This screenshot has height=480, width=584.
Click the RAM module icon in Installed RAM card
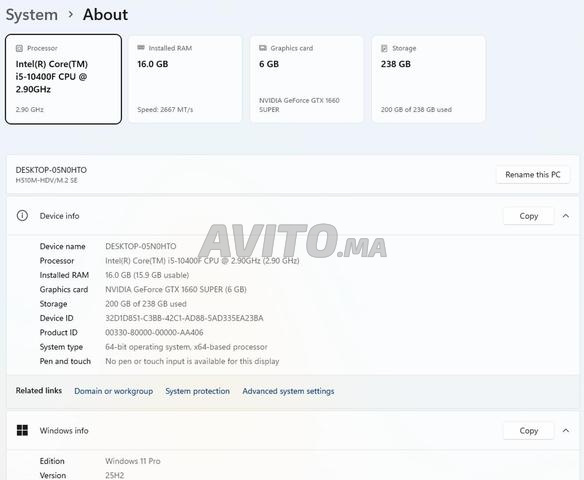click(141, 48)
